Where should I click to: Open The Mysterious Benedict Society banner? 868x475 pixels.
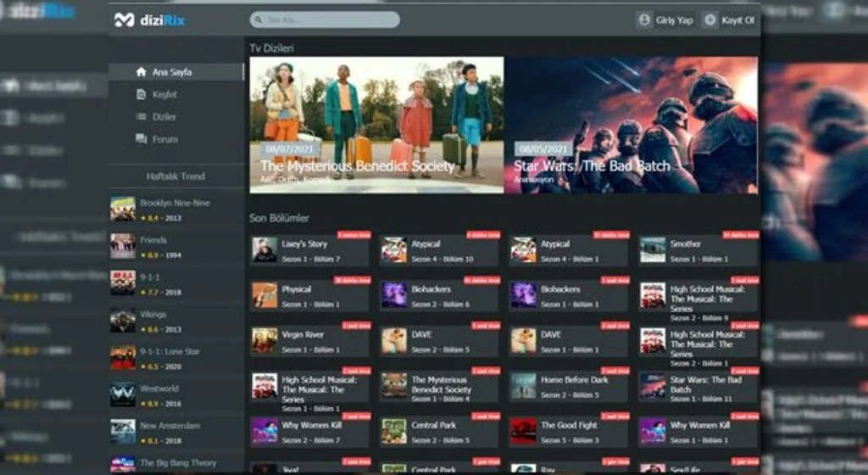tap(376, 126)
